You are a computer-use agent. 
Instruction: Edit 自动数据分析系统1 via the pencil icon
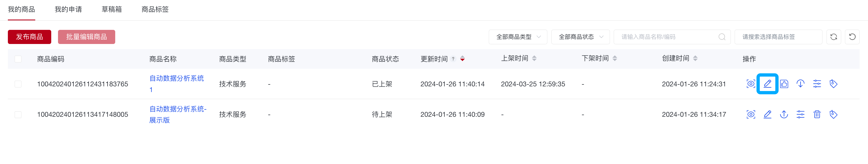pos(768,84)
